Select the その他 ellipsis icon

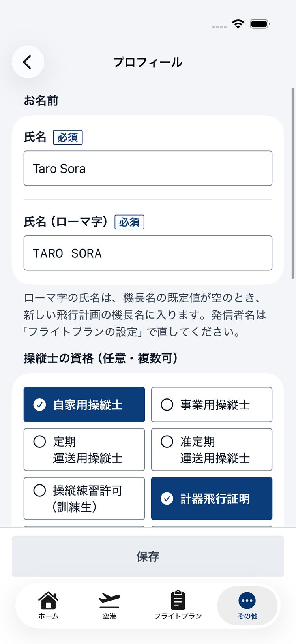tap(247, 601)
